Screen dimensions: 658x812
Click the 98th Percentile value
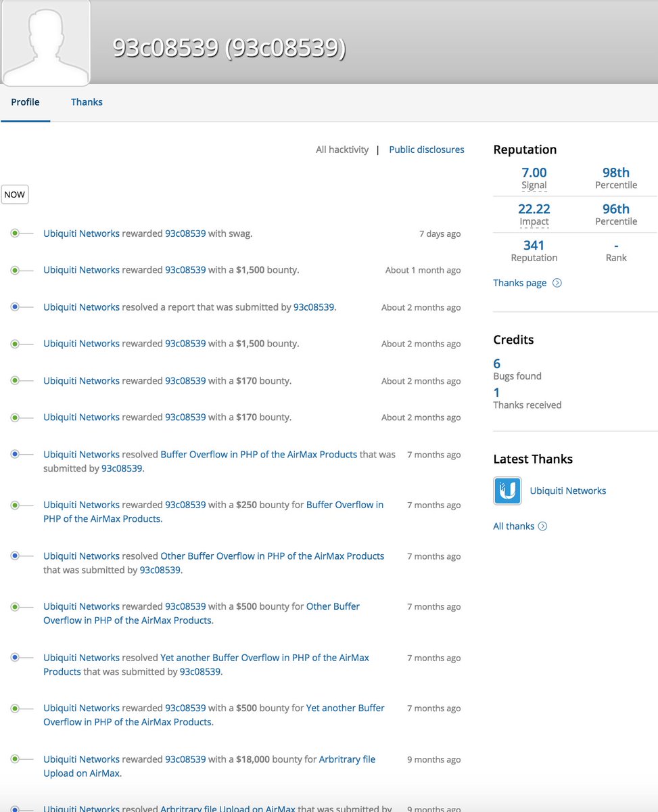(x=616, y=173)
